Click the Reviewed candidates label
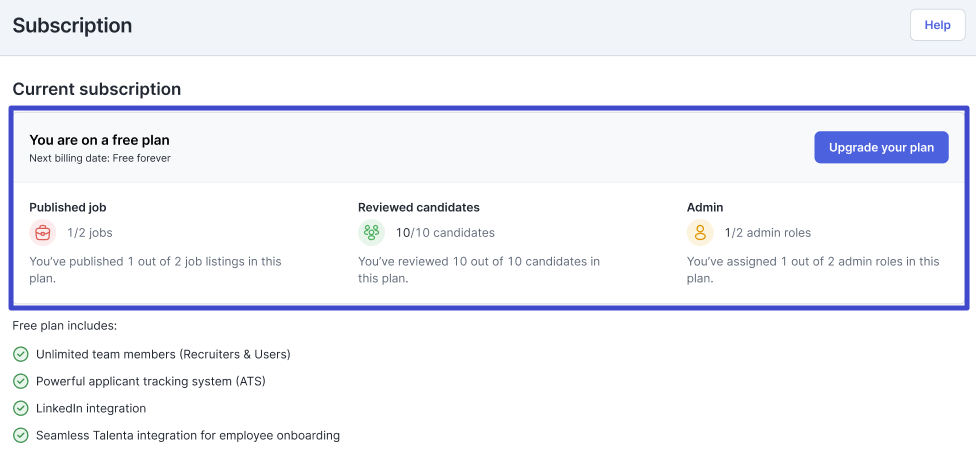Screen dimensions: 976x461 (x=419, y=208)
